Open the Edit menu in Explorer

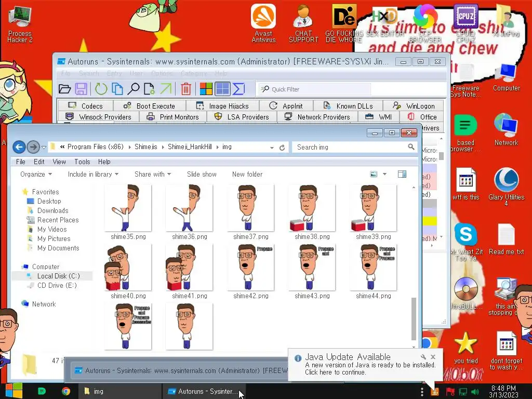[x=39, y=162]
